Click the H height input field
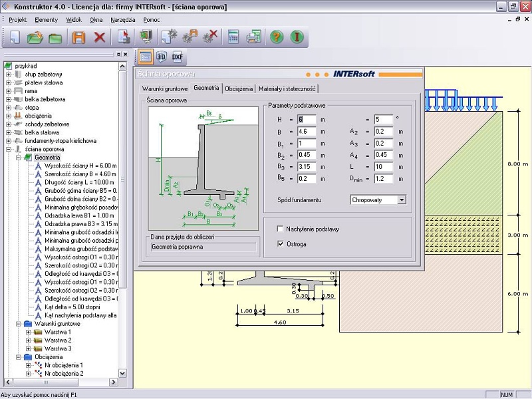Viewport: 532px width, 399px height. (x=307, y=120)
